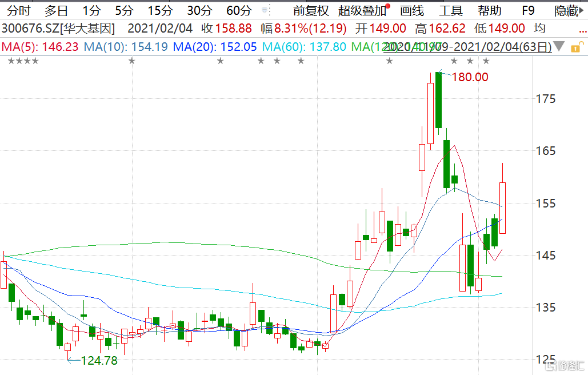The image size is (588, 375).
Task: Click the change value 8.31%(12.19)
Action: [x=310, y=29]
